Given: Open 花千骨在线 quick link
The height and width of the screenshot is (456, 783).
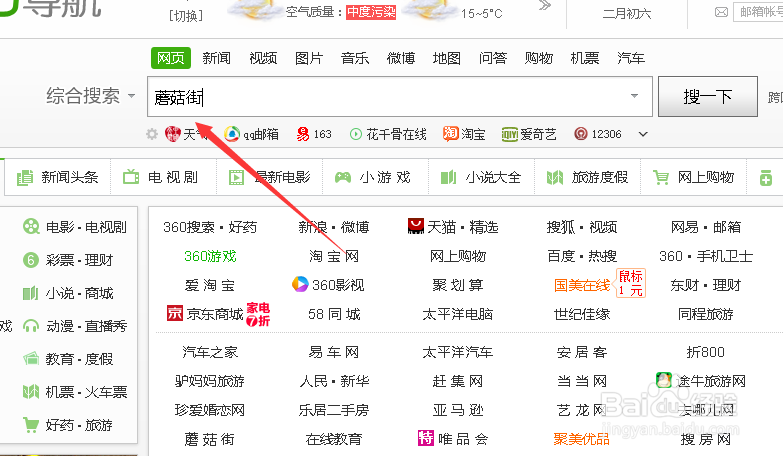Looking at the screenshot, I should [389, 134].
